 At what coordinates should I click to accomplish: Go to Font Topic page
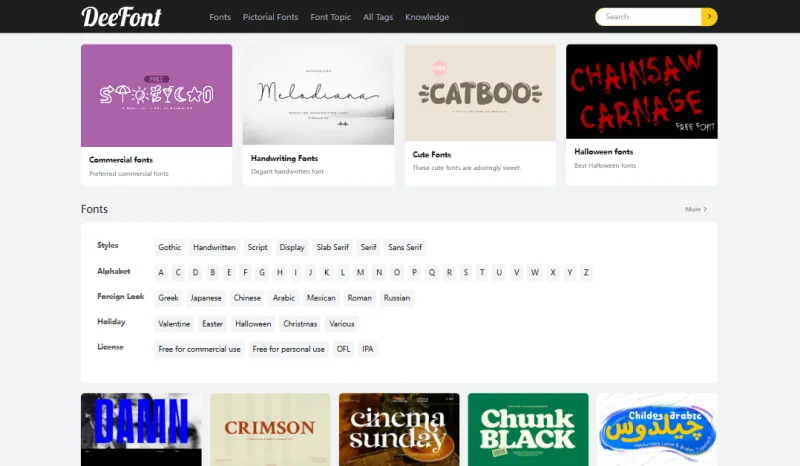(331, 17)
